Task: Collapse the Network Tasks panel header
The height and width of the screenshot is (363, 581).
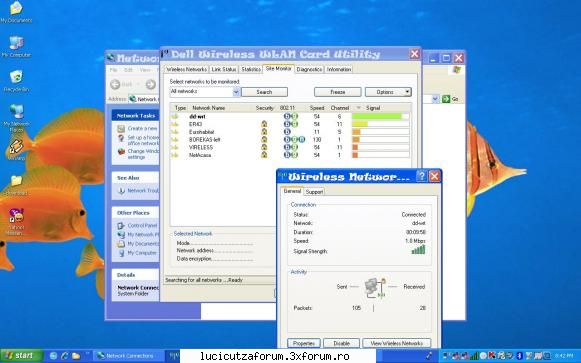Action: click(x=135, y=116)
